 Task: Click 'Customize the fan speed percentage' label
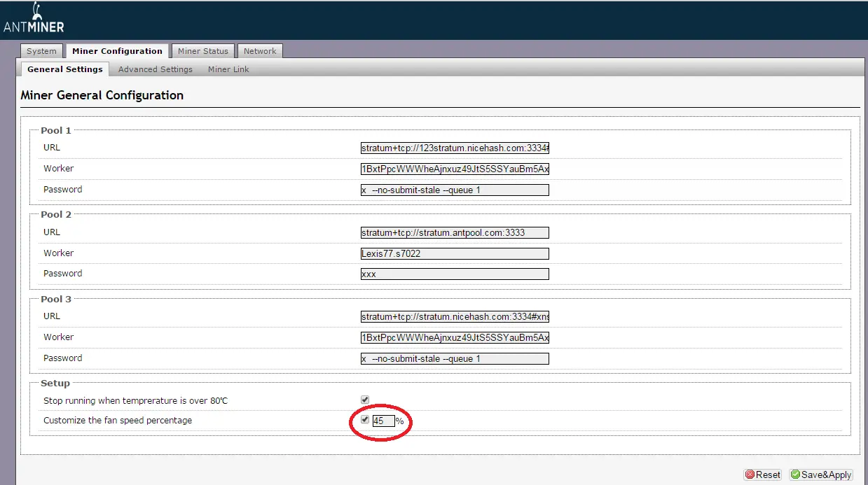(118, 421)
